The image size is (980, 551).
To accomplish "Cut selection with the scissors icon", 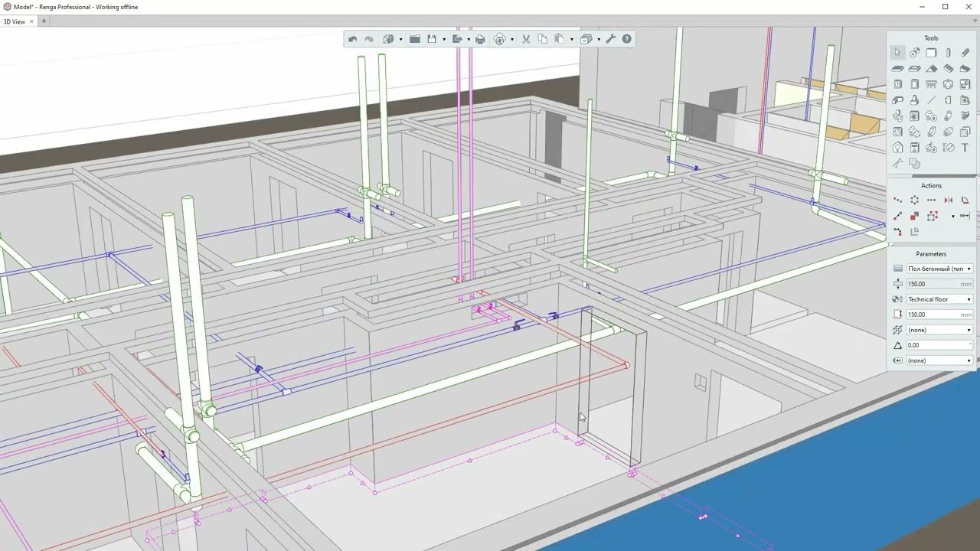I will tap(526, 39).
